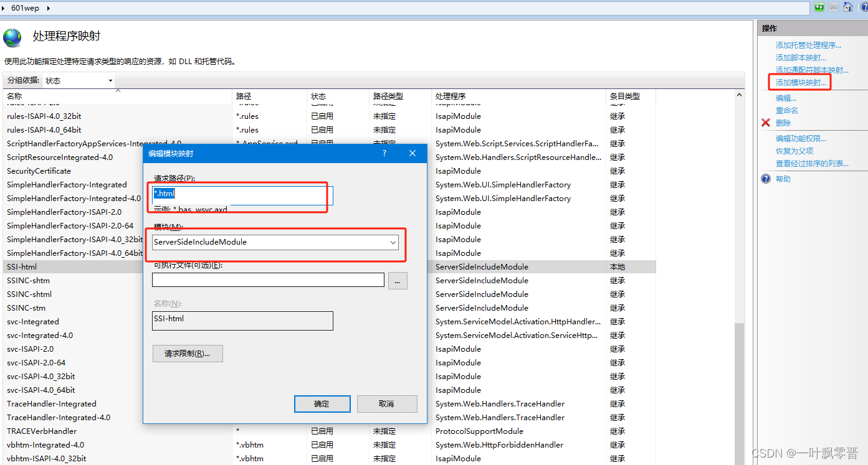Click the 可执行文件(可选) input field

(268, 280)
